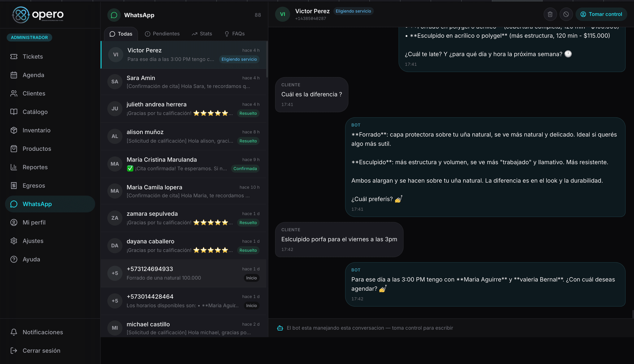Open the Inventario panel
Image resolution: width=634 pixels, height=364 pixels.
pos(36,130)
